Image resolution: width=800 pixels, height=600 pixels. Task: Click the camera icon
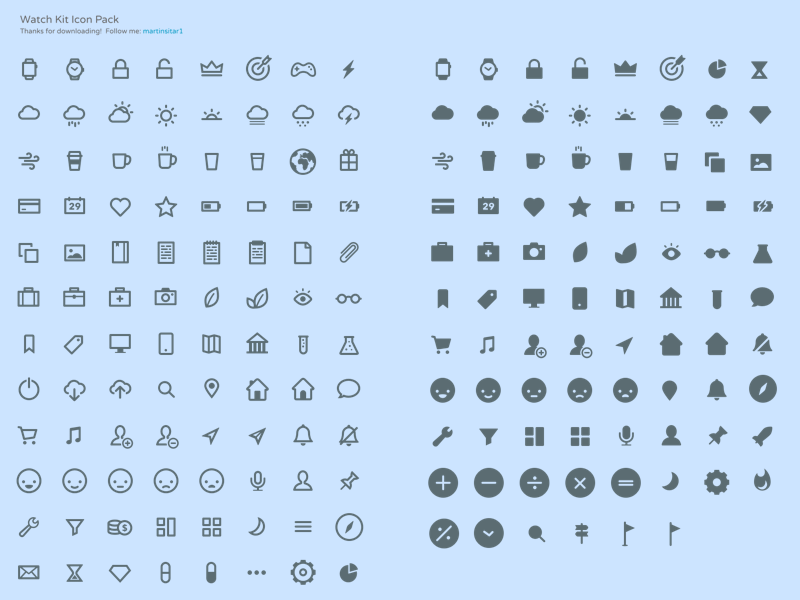tap(165, 297)
